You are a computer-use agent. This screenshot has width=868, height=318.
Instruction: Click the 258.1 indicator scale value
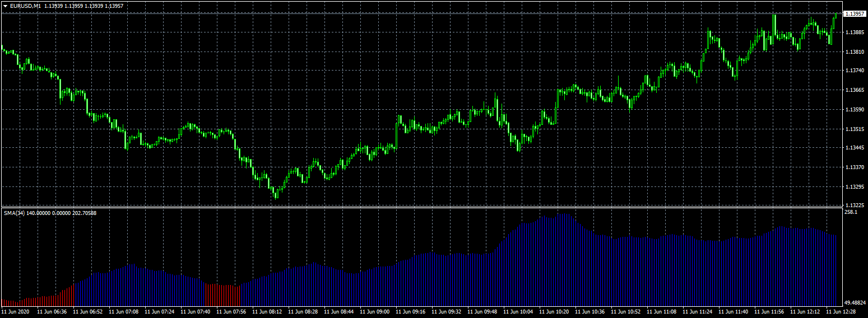pyautogui.click(x=851, y=212)
